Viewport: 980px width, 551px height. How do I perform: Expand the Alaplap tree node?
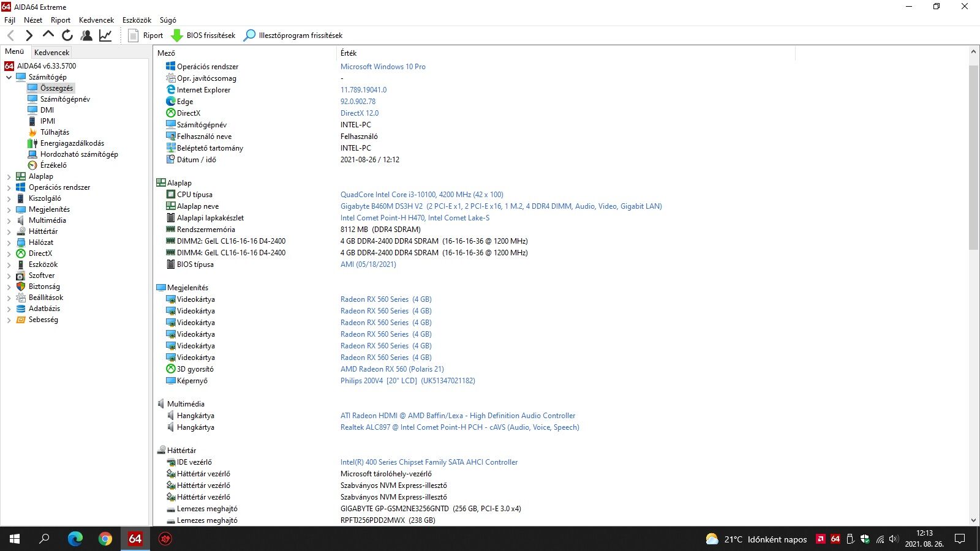coord(9,176)
